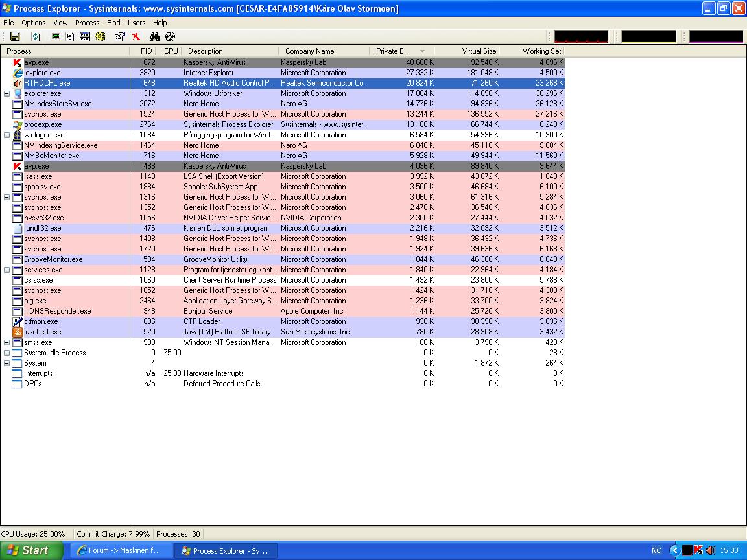Open the process Properties toolbar icon
This screenshot has height=560, width=747.
(x=119, y=37)
